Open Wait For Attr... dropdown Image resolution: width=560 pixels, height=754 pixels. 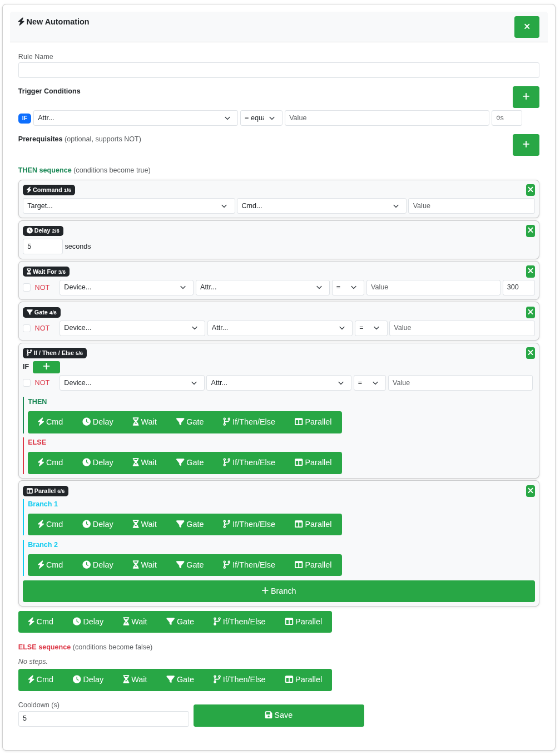point(262,287)
